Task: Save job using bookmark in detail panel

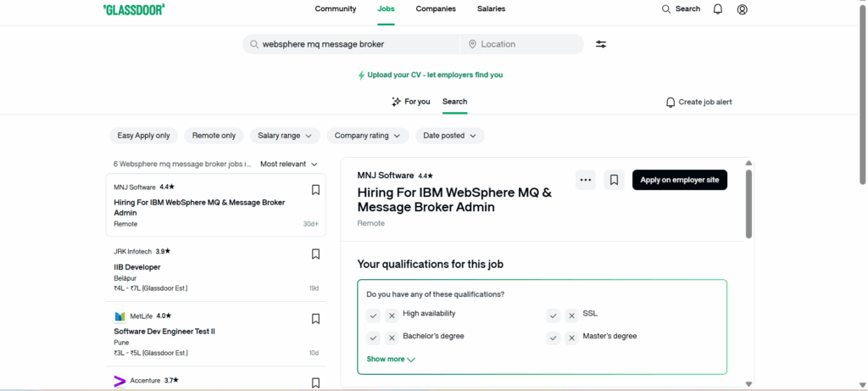Action: point(614,180)
